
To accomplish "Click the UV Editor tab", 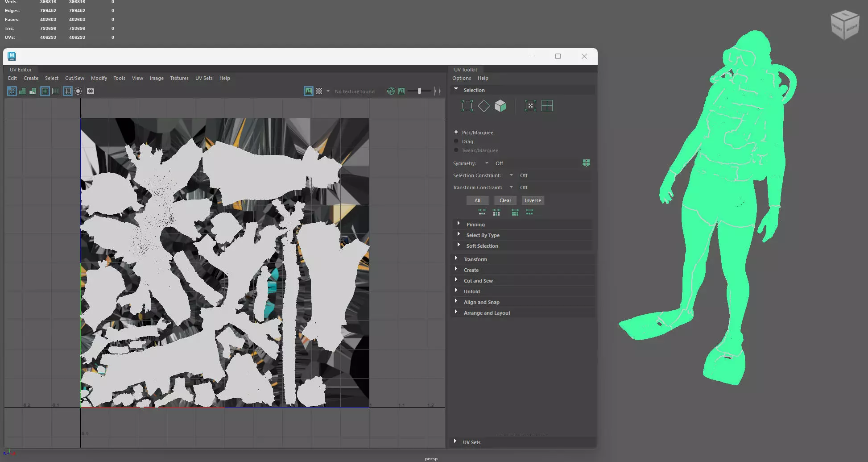I will coord(21,70).
